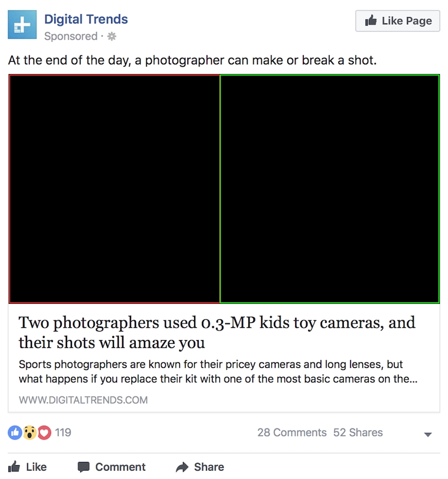Click the WWW.DIGITALTRENDS.COM source link

83,400
